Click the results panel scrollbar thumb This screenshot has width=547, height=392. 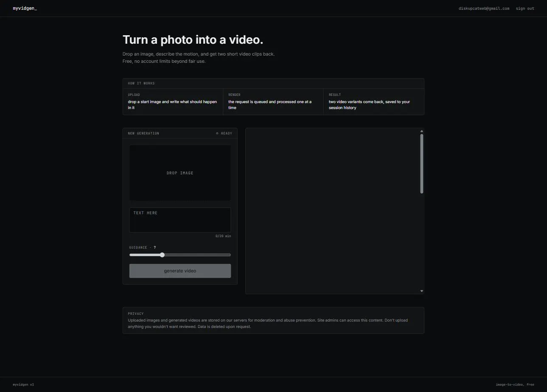coord(422,164)
